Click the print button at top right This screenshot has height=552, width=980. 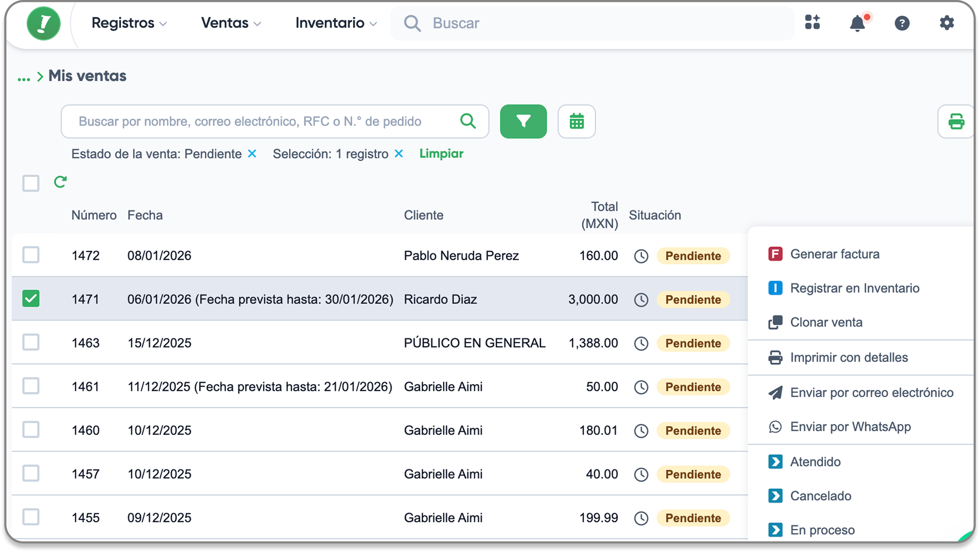pos(956,121)
